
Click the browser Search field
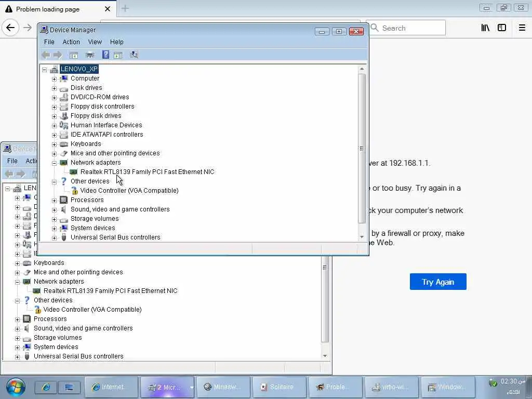pyautogui.click(x=407, y=28)
